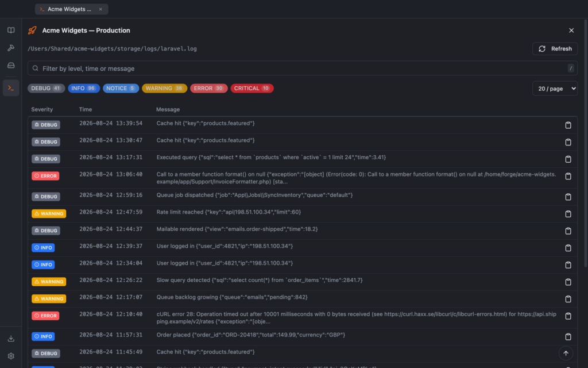Click the INFO badge at 11:57:31

tap(43, 336)
